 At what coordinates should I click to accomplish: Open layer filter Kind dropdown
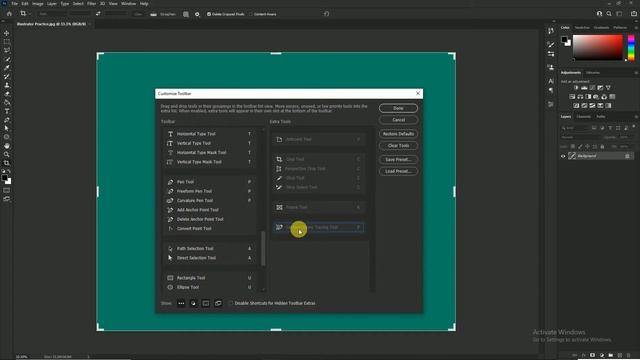[x=575, y=128]
